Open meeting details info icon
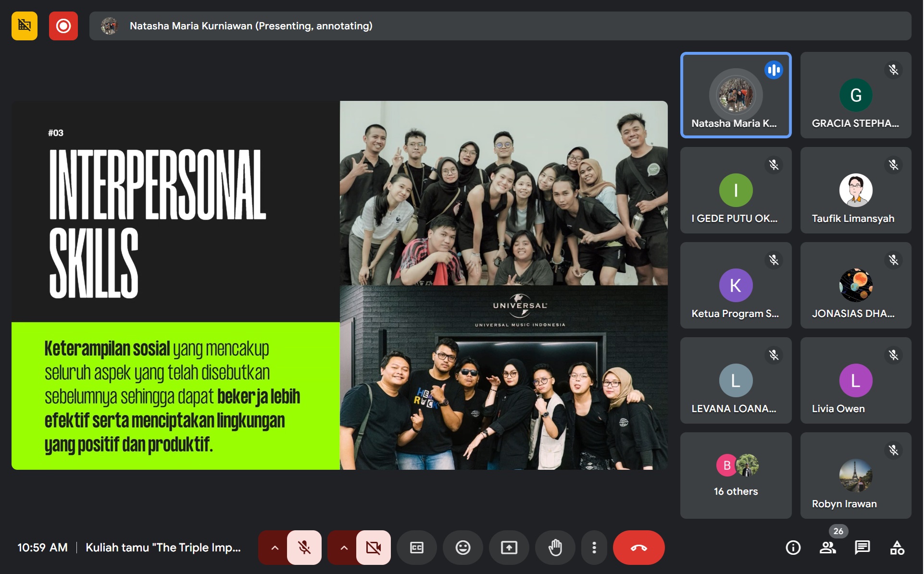Viewport: 924px width, 574px height. (x=793, y=548)
